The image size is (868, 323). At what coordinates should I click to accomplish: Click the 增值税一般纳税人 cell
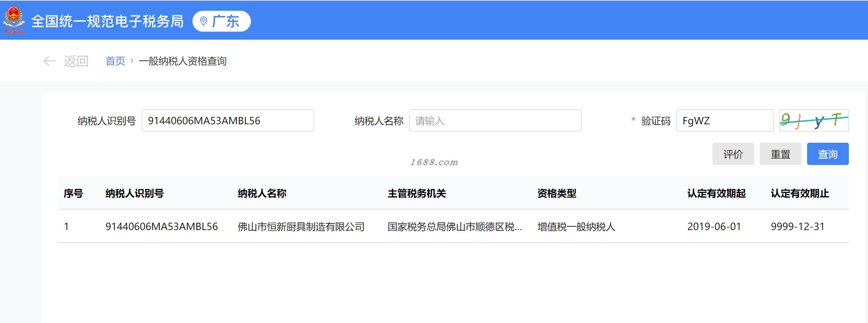pyautogui.click(x=576, y=227)
